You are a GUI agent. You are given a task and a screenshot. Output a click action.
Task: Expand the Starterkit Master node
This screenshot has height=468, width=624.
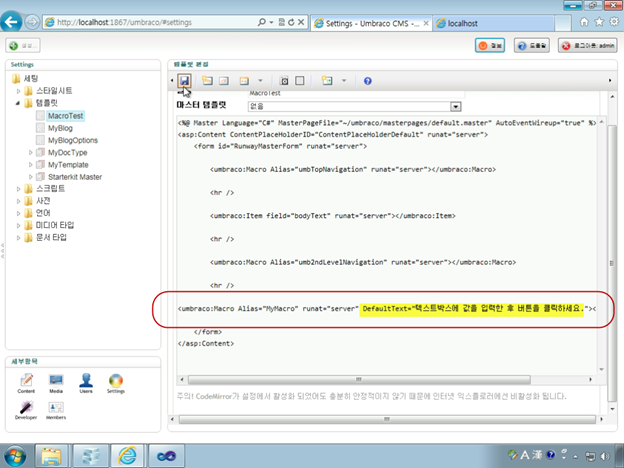pyautogui.click(x=30, y=177)
